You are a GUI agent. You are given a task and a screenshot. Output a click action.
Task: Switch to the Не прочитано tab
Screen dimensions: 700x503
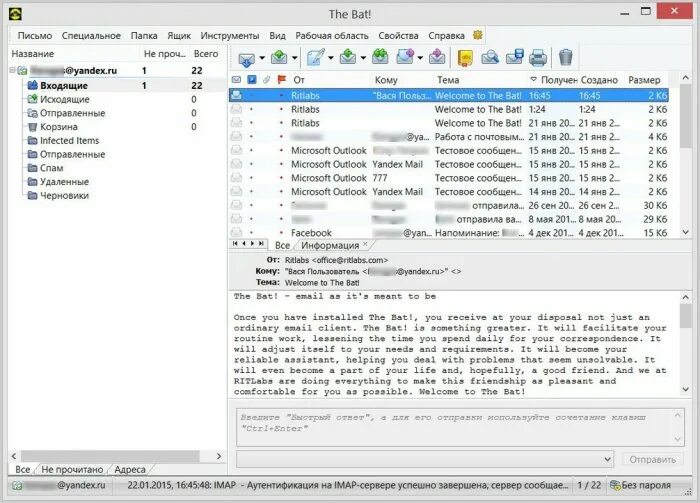pyautogui.click(x=72, y=470)
